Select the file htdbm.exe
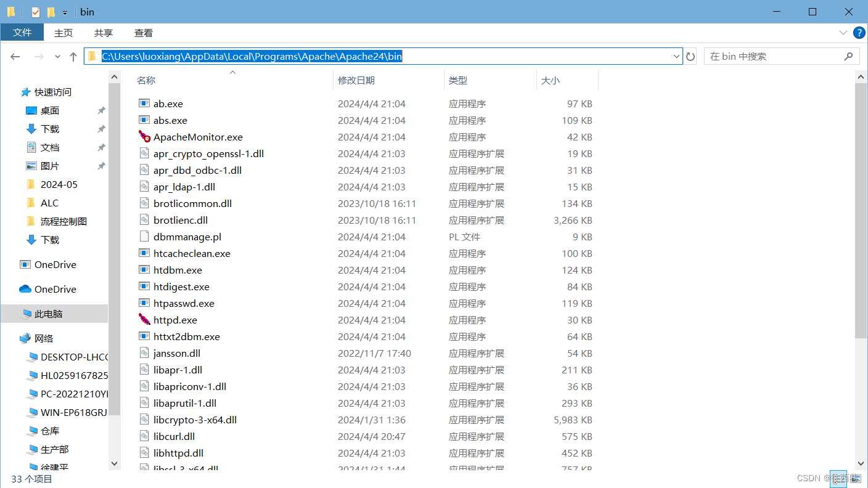Image resolution: width=868 pixels, height=488 pixels. pyautogui.click(x=178, y=270)
